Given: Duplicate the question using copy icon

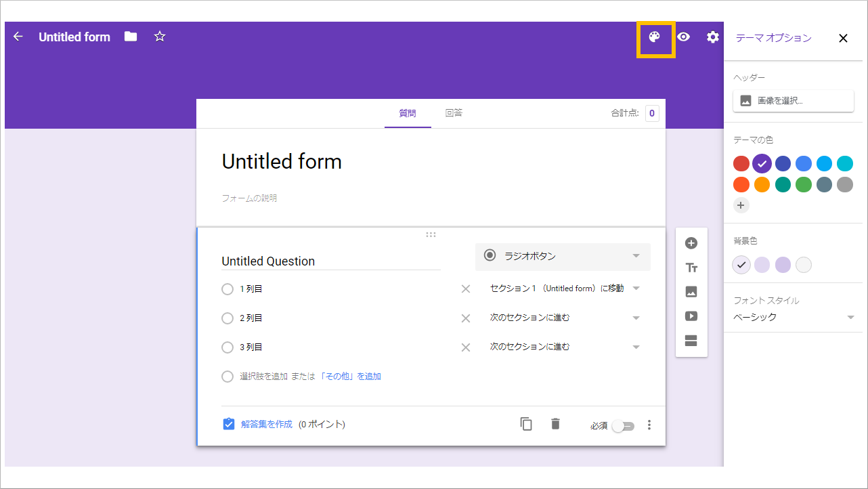Looking at the screenshot, I should [526, 423].
